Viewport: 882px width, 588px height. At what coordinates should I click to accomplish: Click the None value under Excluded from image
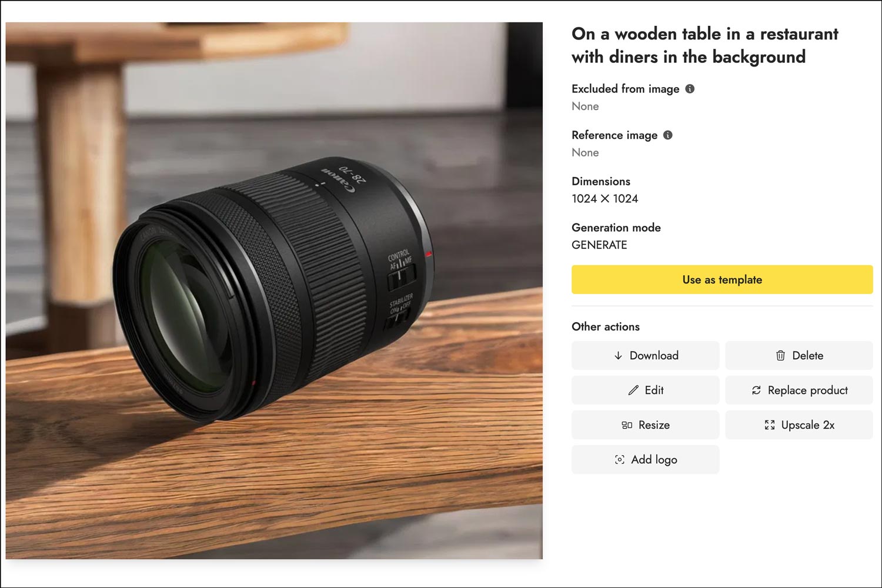[585, 106]
